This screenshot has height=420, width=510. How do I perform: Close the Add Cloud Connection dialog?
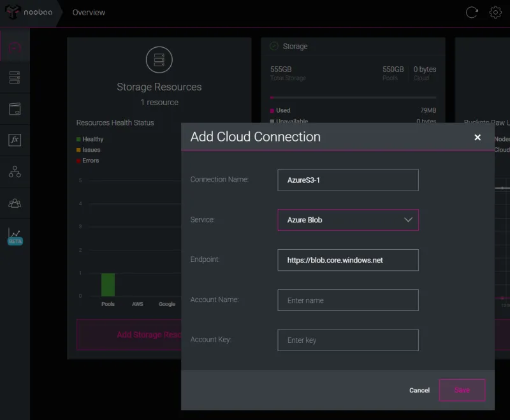477,137
